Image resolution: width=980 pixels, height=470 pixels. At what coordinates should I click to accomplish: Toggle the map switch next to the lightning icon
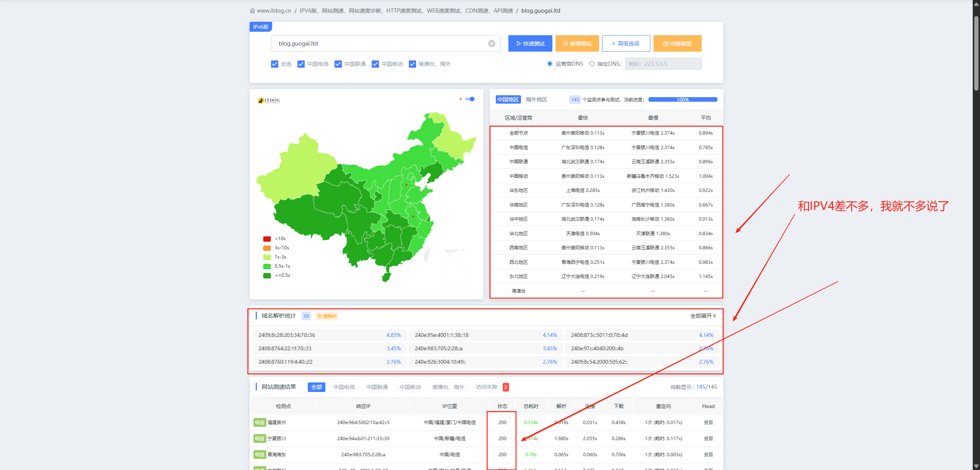470,99
